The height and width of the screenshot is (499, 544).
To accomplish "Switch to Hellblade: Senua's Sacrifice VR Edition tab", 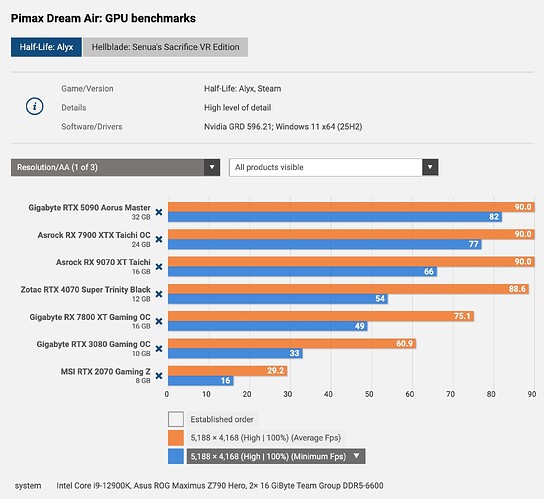I will tap(165, 47).
